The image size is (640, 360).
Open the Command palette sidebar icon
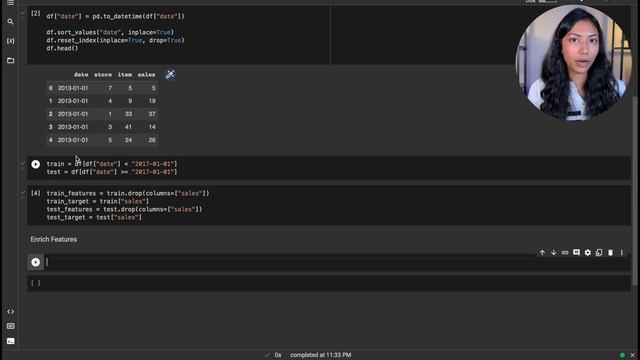11,326
